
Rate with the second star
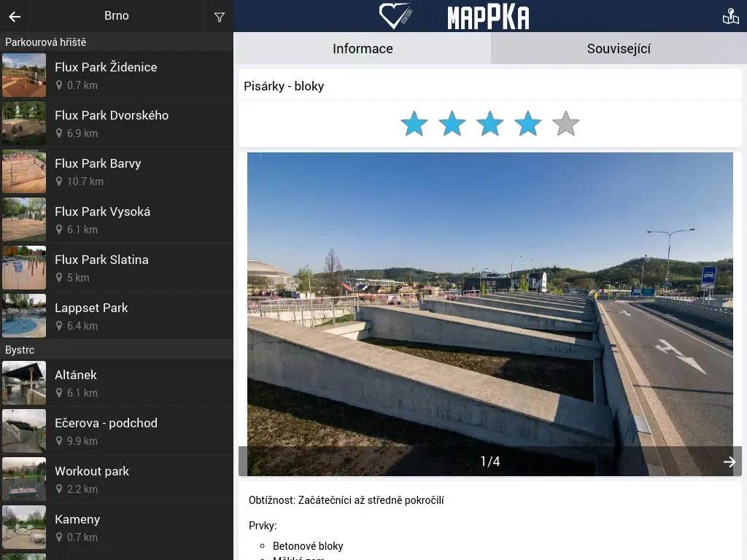[x=452, y=124]
